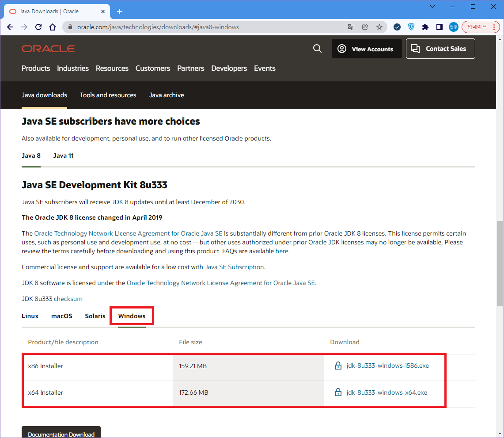504x438 pixels.
Task: Click lock icon beside i586 installer
Action: click(x=338, y=366)
